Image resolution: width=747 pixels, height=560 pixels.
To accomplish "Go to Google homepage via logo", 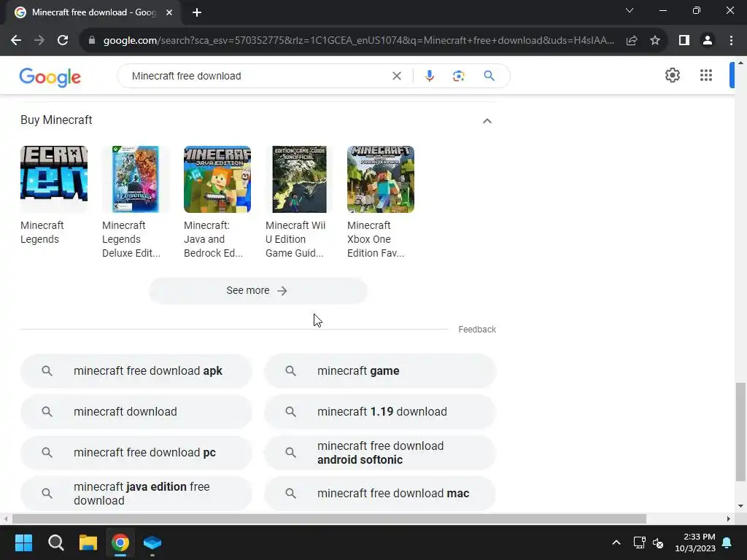I will 50,77.
